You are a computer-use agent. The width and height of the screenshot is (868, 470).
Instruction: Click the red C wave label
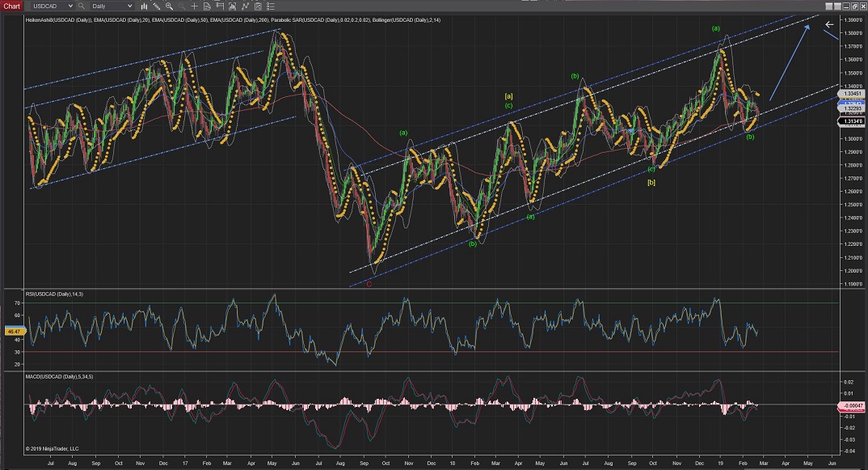pyautogui.click(x=369, y=284)
